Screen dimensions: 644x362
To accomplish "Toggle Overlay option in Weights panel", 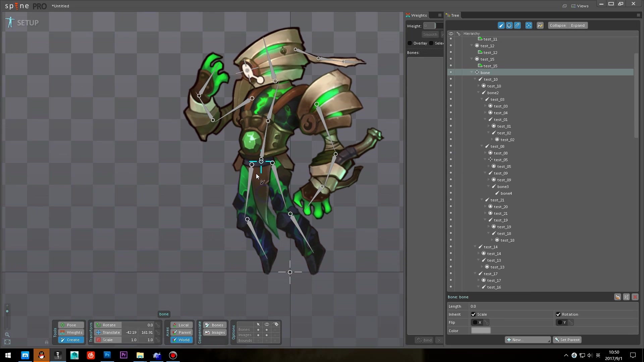I will coord(410,43).
